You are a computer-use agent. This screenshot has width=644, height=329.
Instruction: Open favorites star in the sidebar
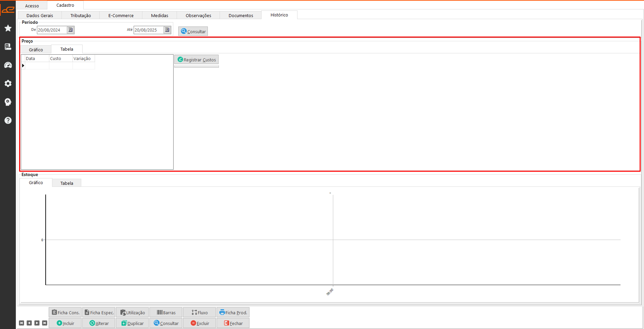(8, 28)
